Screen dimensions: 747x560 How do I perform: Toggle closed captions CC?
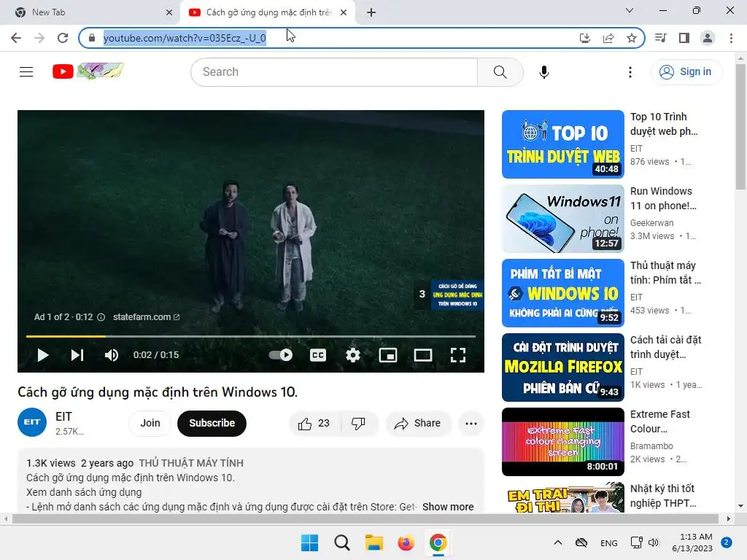click(318, 355)
